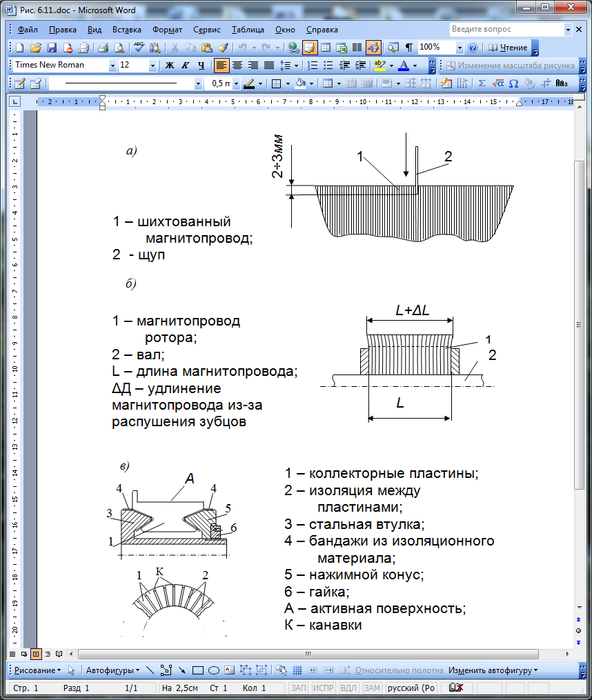
Task: Open the Формат menu
Action: [x=167, y=30]
